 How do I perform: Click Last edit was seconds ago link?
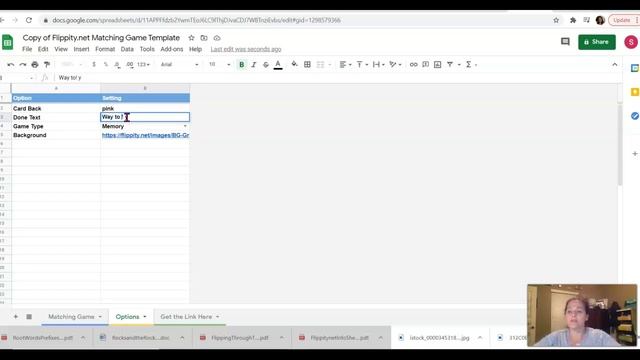(246, 49)
